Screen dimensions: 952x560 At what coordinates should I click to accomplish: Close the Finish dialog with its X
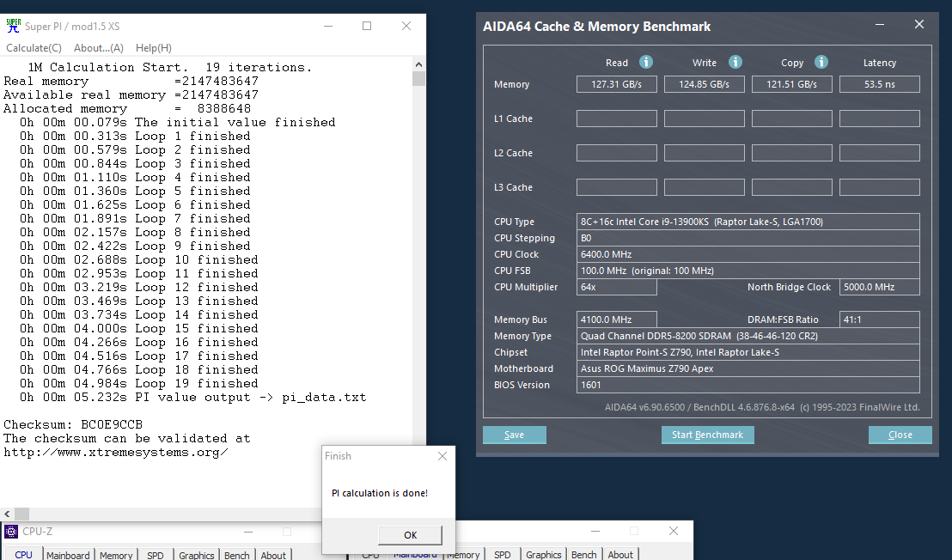coord(442,456)
